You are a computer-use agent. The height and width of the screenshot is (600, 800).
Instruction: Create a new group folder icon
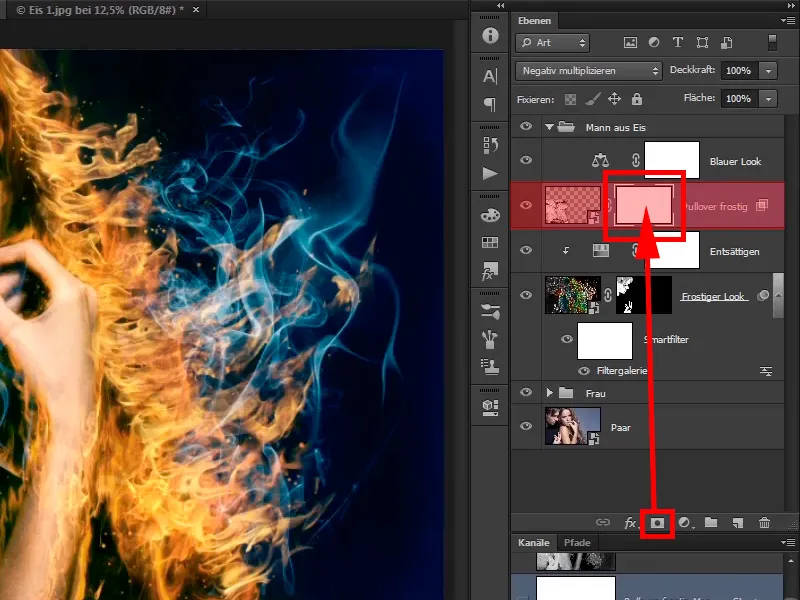pos(711,522)
